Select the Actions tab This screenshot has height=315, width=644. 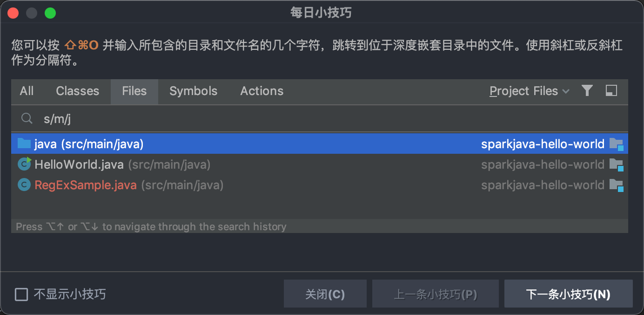(262, 91)
